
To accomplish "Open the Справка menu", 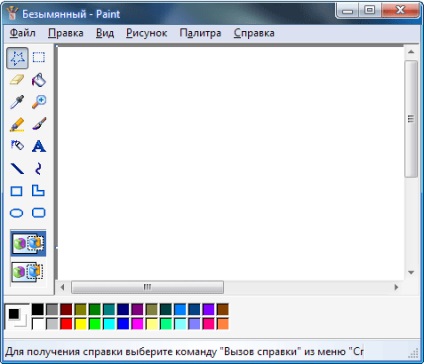I will [254, 33].
